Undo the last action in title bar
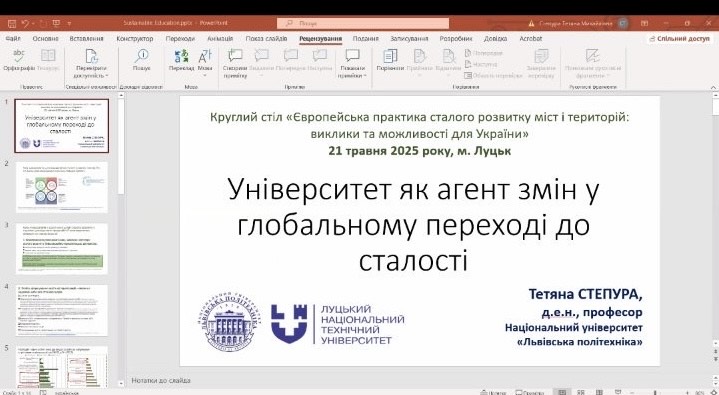The height and width of the screenshot is (395, 719). (x=25, y=23)
